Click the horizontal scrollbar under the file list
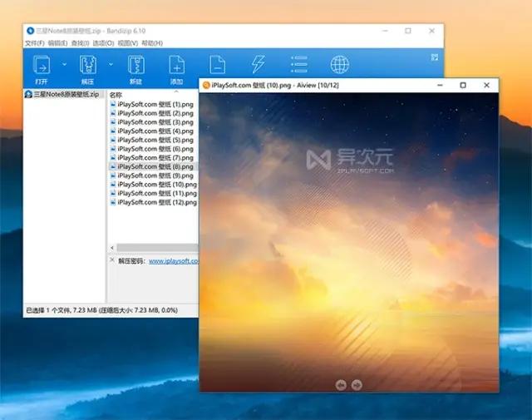 (x=157, y=248)
